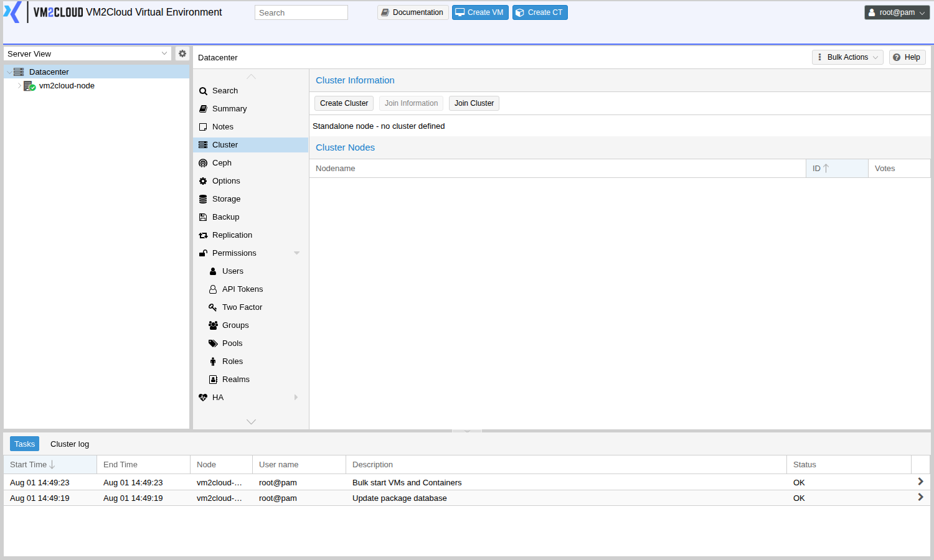Click the vm2cloud-node status icon
934x560 pixels.
[29, 86]
